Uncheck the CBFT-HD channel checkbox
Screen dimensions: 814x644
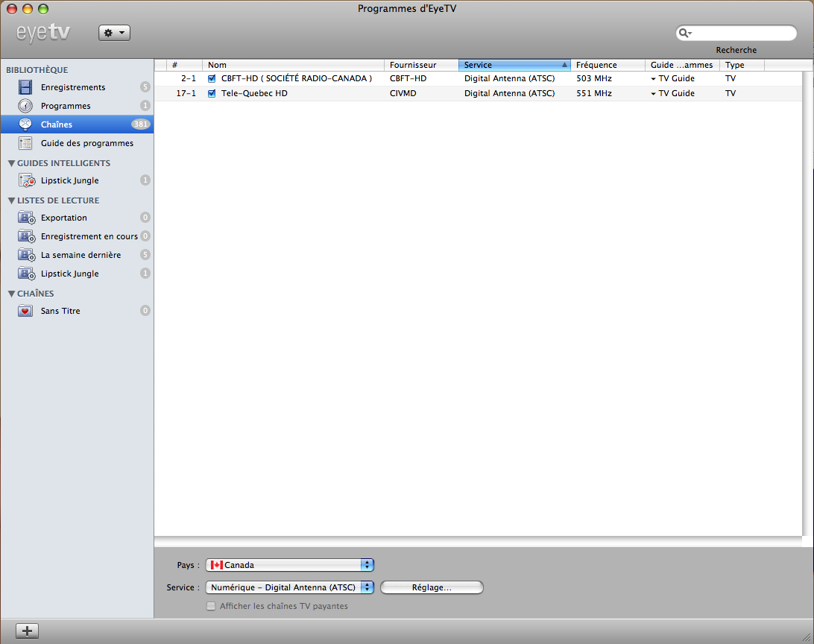tap(212, 79)
